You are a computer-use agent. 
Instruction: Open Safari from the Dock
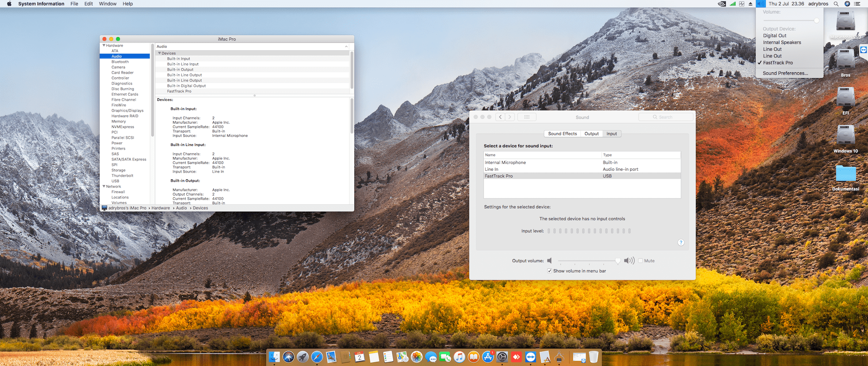(317, 357)
